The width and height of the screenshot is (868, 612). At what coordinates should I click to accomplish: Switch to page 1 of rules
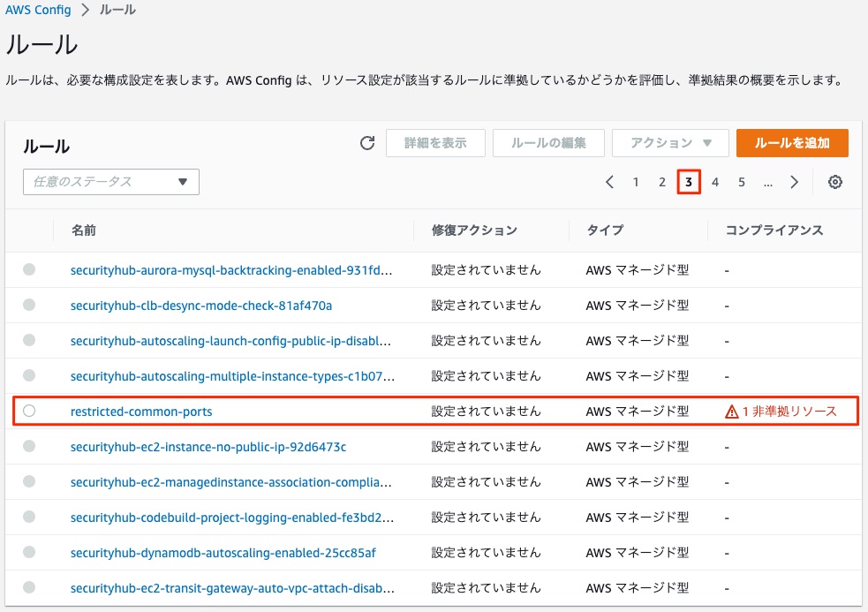click(636, 182)
